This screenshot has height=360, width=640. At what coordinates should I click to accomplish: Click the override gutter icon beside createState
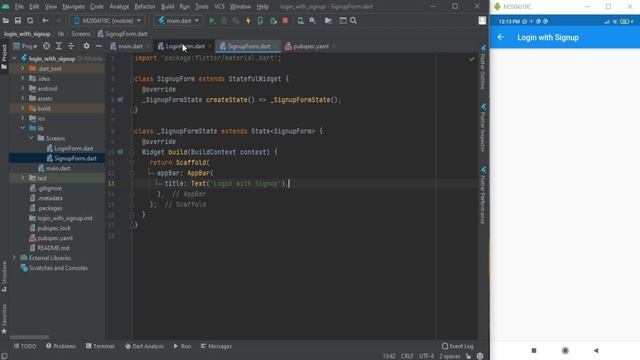(x=120, y=100)
